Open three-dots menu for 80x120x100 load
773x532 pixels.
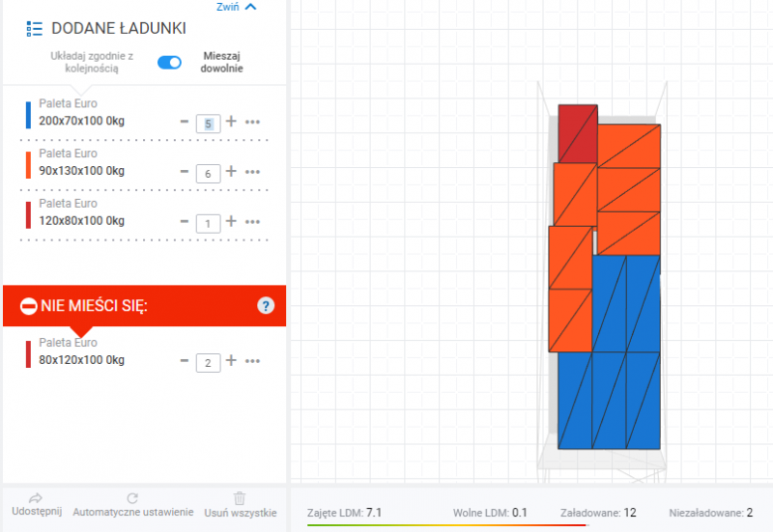coord(253,361)
